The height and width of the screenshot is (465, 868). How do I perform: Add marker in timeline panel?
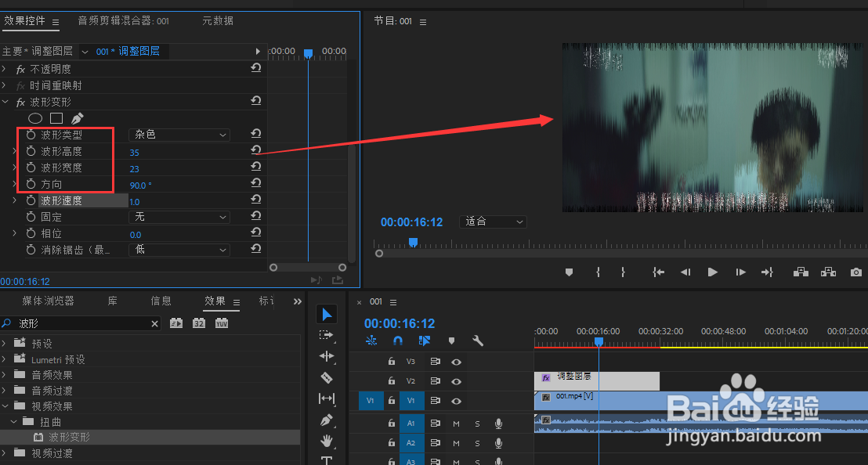point(452,341)
